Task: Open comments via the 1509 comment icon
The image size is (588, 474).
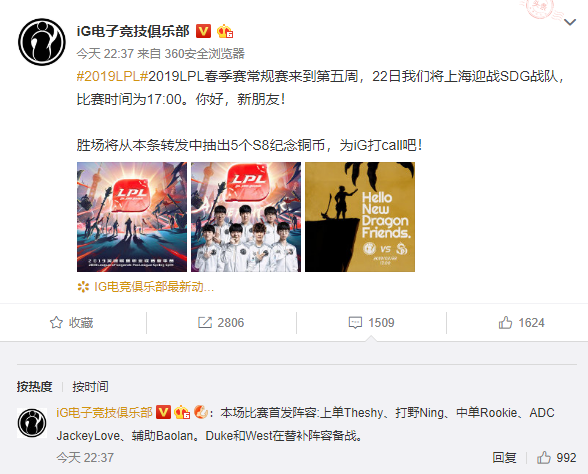Action: click(371, 322)
